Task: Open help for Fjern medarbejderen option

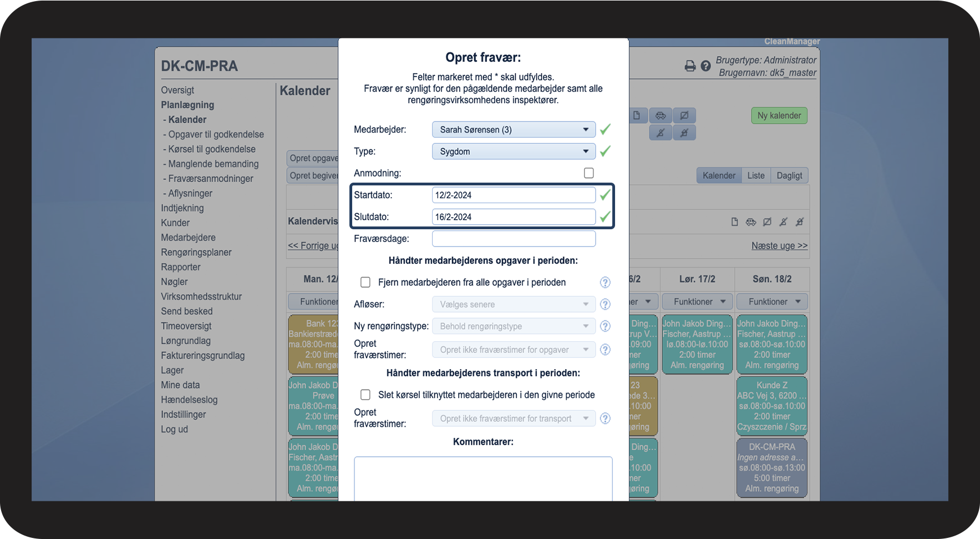Action: (x=605, y=283)
